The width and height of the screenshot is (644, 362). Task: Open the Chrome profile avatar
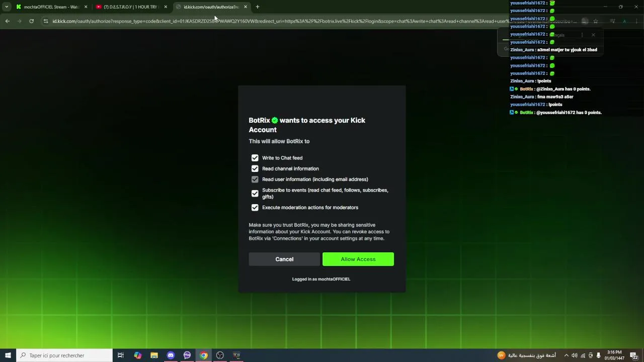[624, 21]
